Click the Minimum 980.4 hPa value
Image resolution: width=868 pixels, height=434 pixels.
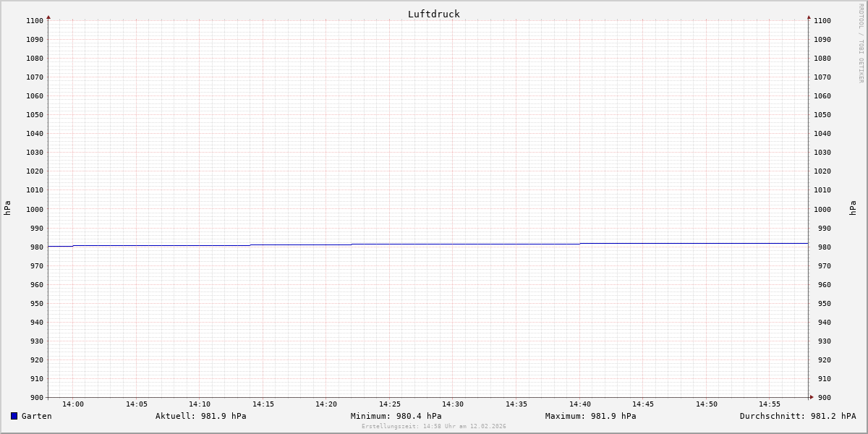[x=396, y=416]
